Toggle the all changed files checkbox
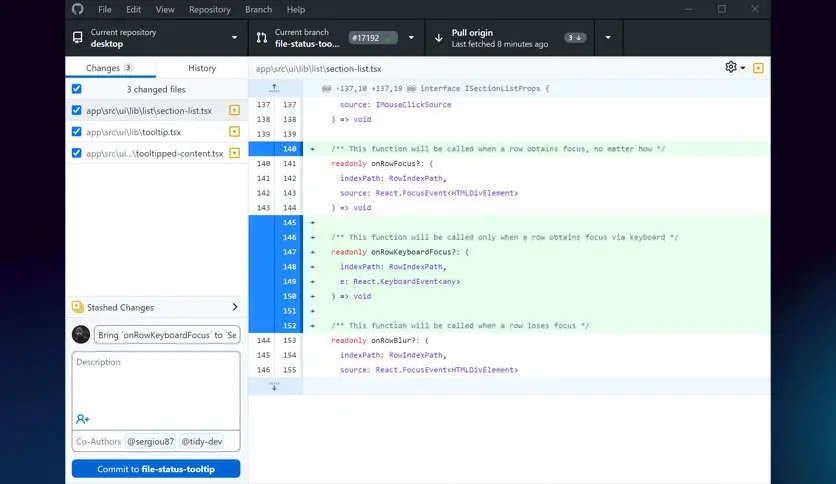 pos(77,89)
